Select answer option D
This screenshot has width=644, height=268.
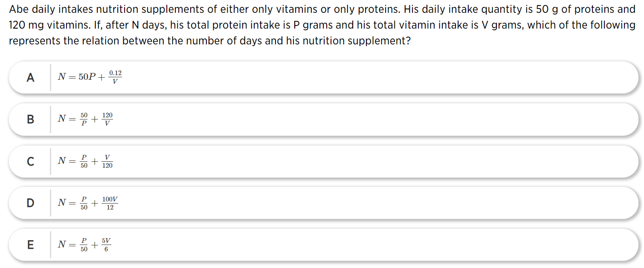tap(324, 203)
